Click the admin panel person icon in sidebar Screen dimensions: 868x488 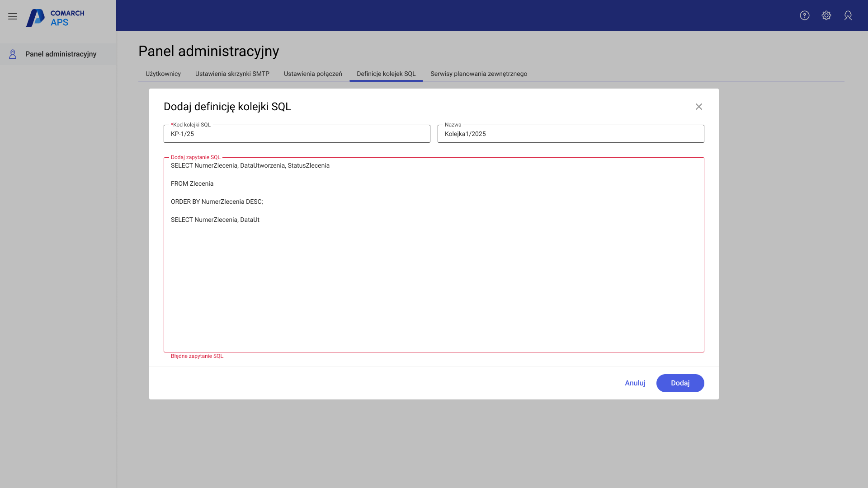[13, 54]
